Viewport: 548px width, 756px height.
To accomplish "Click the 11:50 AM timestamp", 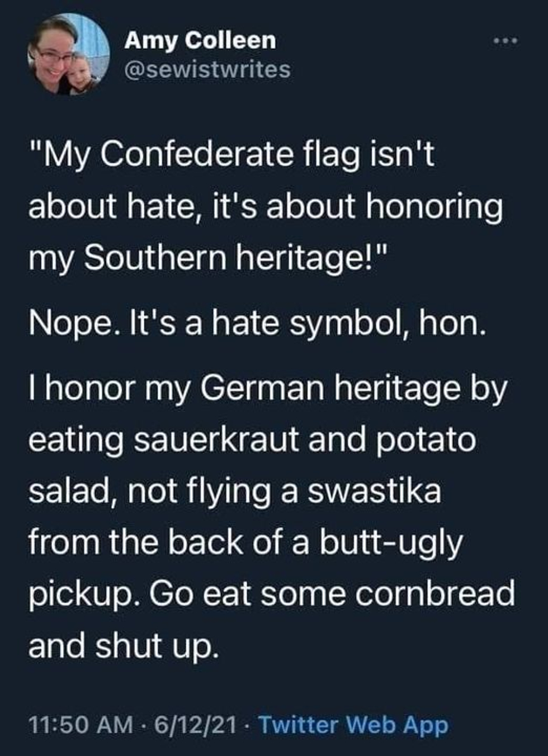I will (x=81, y=725).
